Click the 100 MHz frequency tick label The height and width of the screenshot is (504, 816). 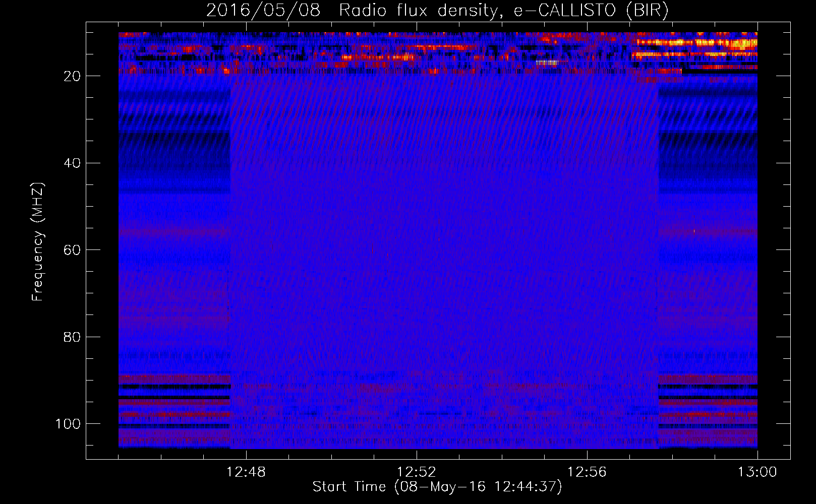68,424
